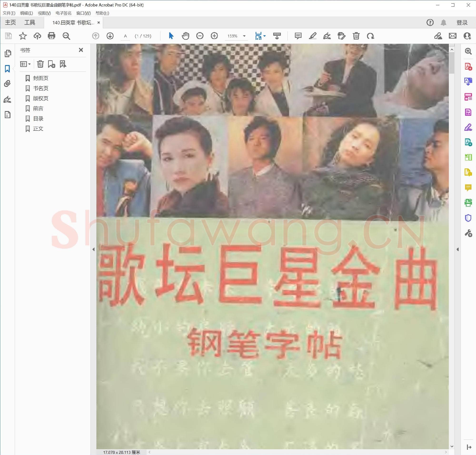The height and width of the screenshot is (455, 476).
Task: Open the 目录 bookmark
Action: [38, 119]
